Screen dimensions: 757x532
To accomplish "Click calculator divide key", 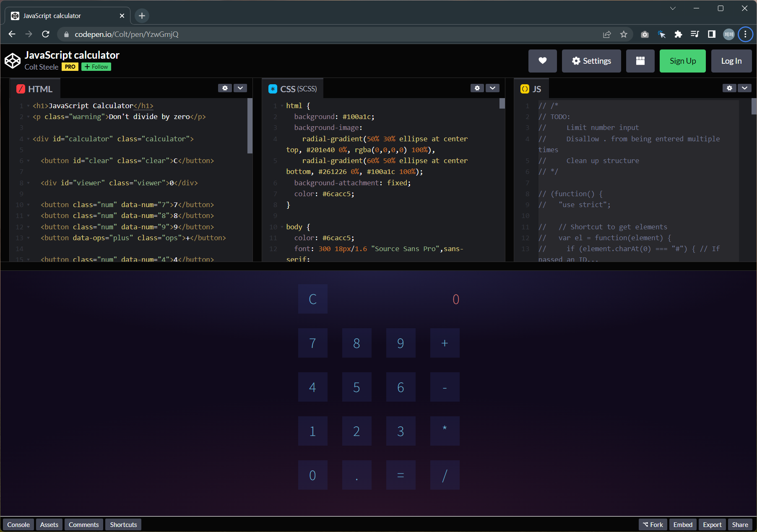I will (x=445, y=475).
